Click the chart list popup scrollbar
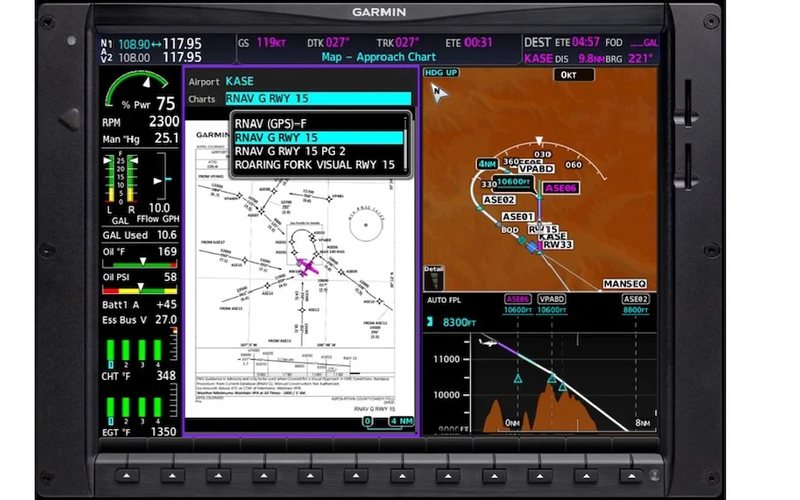The height and width of the screenshot is (500, 800). [406, 145]
